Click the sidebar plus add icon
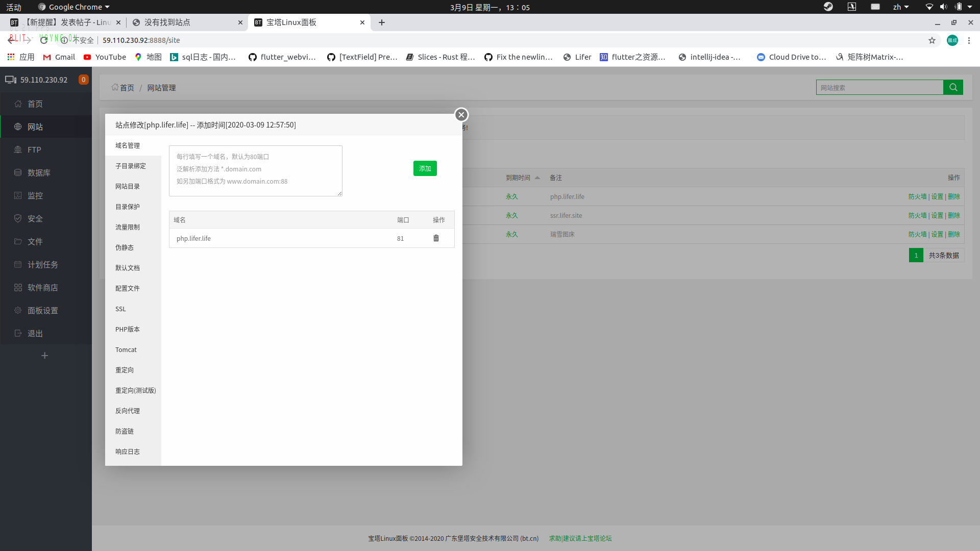Viewport: 980px width, 551px height. tap(45, 356)
